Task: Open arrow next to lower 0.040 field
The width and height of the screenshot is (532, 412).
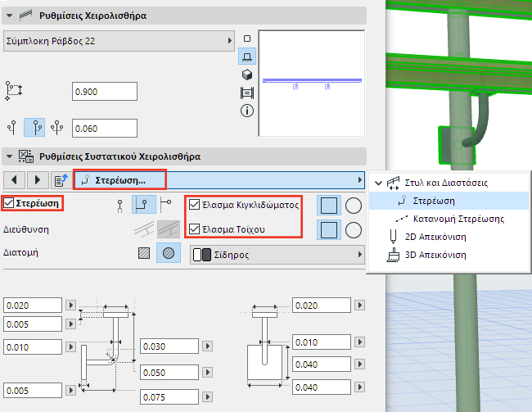Action: pos(360,387)
